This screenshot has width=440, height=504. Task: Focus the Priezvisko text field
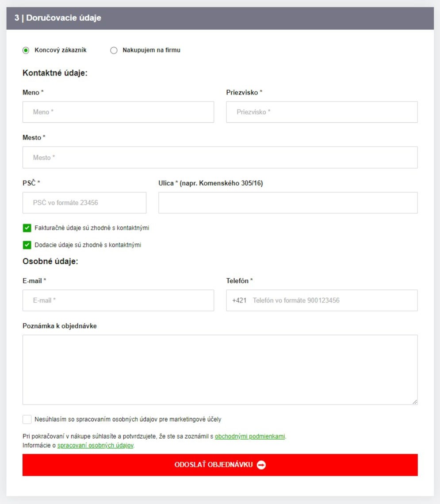click(x=321, y=112)
